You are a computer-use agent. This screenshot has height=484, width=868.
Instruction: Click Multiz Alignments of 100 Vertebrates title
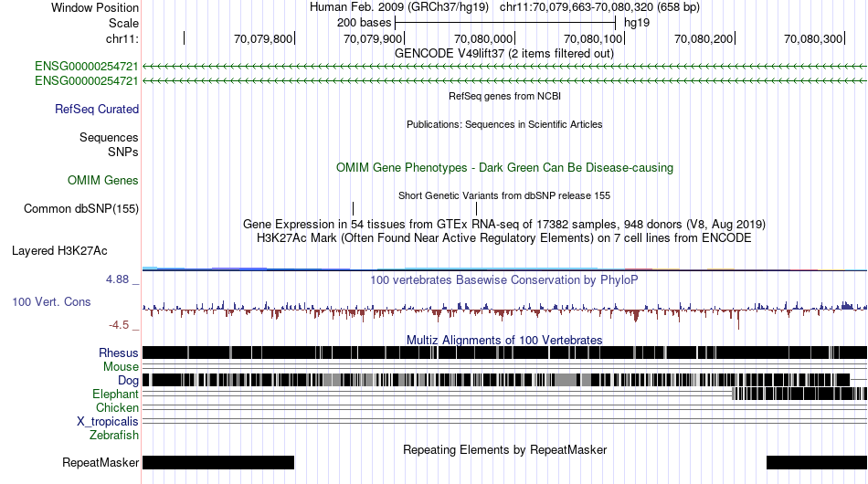coord(504,341)
